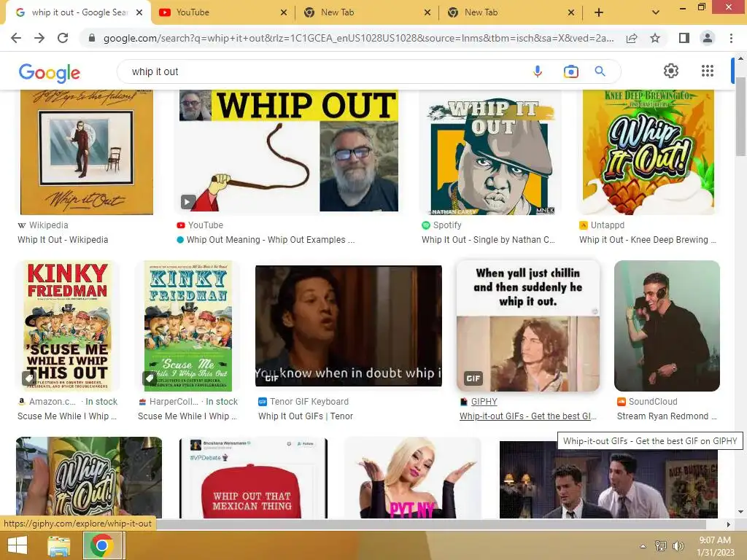The height and width of the screenshot is (560, 747).
Task: Reload the current page
Action: coord(63,38)
